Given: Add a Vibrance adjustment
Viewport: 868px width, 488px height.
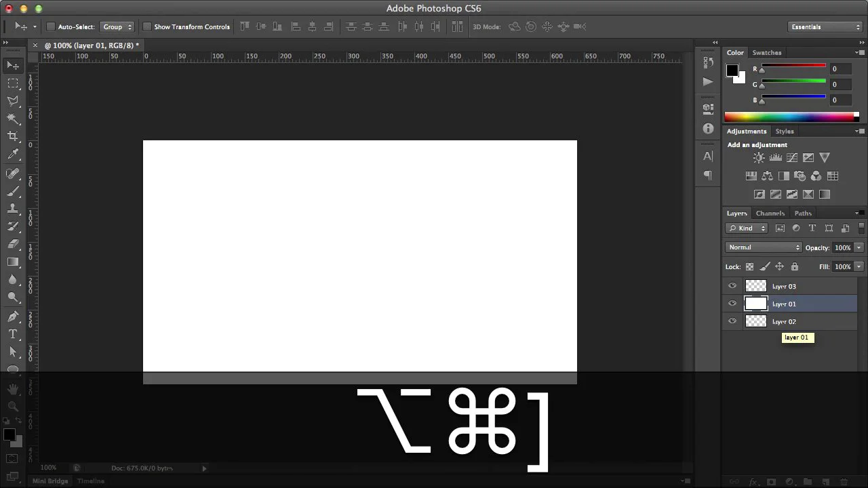Looking at the screenshot, I should (825, 157).
